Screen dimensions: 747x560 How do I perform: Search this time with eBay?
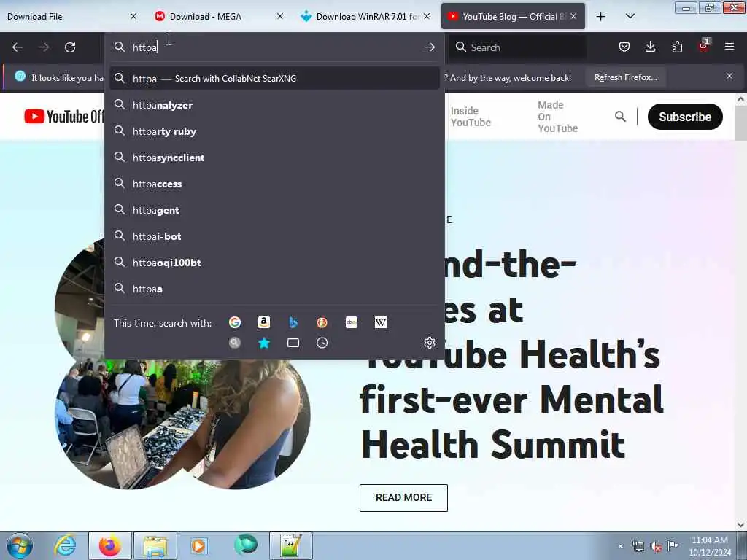(x=351, y=322)
